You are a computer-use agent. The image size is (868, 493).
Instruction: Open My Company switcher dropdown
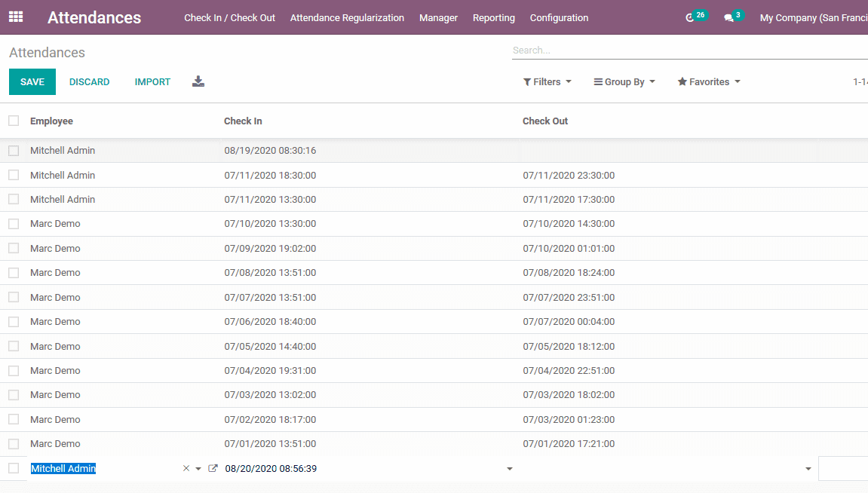click(814, 17)
